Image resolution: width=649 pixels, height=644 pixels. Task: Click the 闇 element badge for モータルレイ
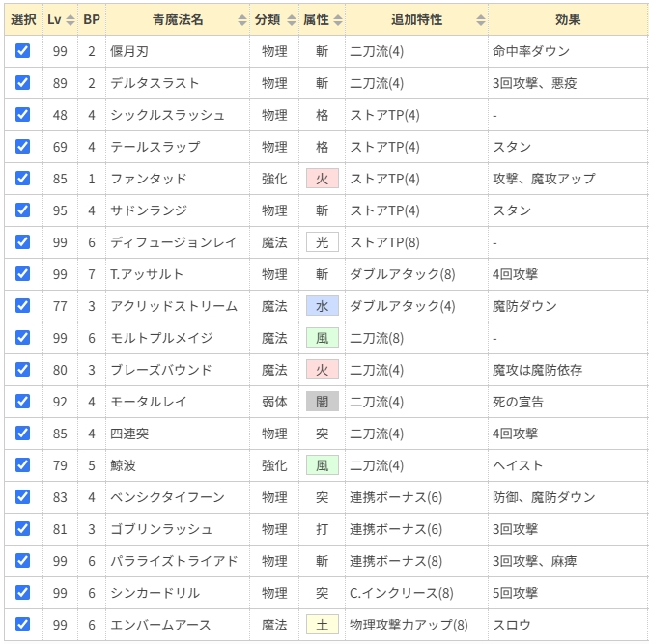[x=322, y=402]
